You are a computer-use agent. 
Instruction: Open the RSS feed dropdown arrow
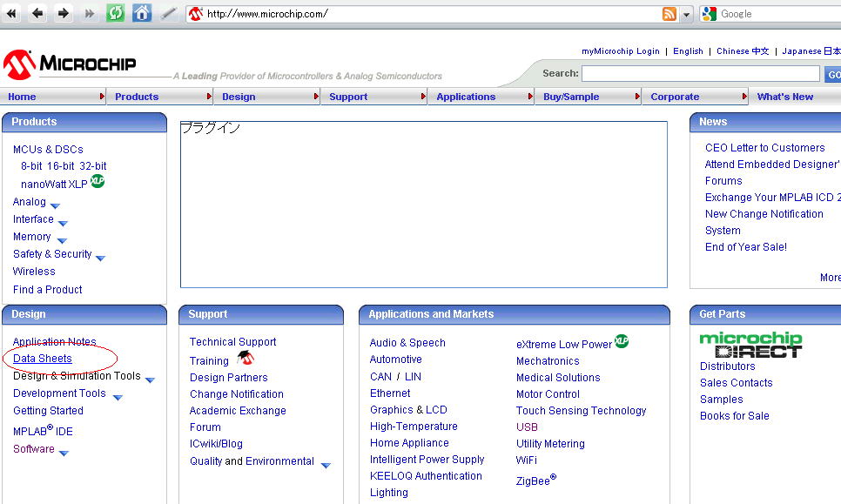click(686, 15)
